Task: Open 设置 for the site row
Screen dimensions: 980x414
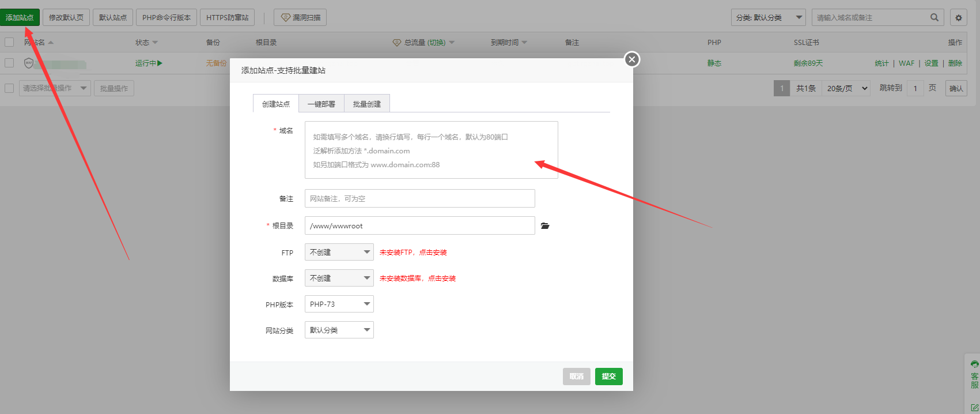Action: pyautogui.click(x=931, y=63)
